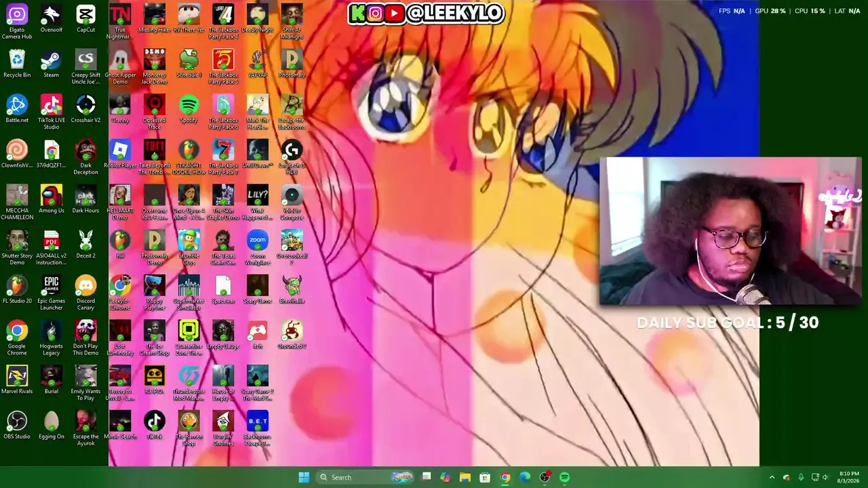Open the network status tray icon
The image size is (868, 488).
pyautogui.click(x=815, y=477)
